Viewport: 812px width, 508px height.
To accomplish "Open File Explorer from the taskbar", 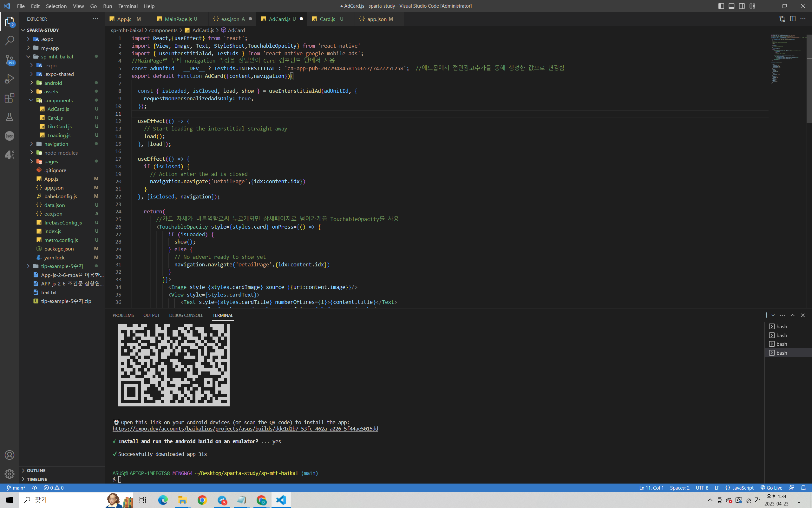I will (x=182, y=500).
